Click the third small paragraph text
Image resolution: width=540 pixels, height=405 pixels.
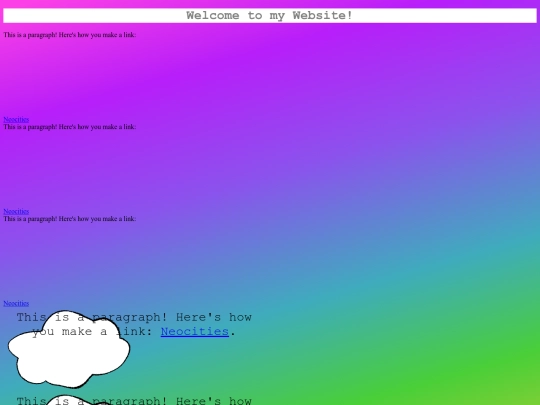coord(70,219)
